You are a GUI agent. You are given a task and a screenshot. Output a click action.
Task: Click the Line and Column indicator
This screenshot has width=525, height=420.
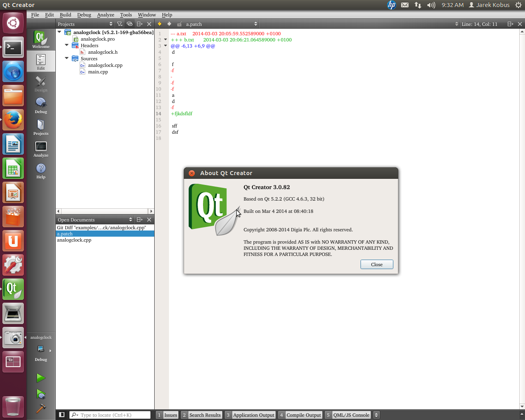click(479, 24)
